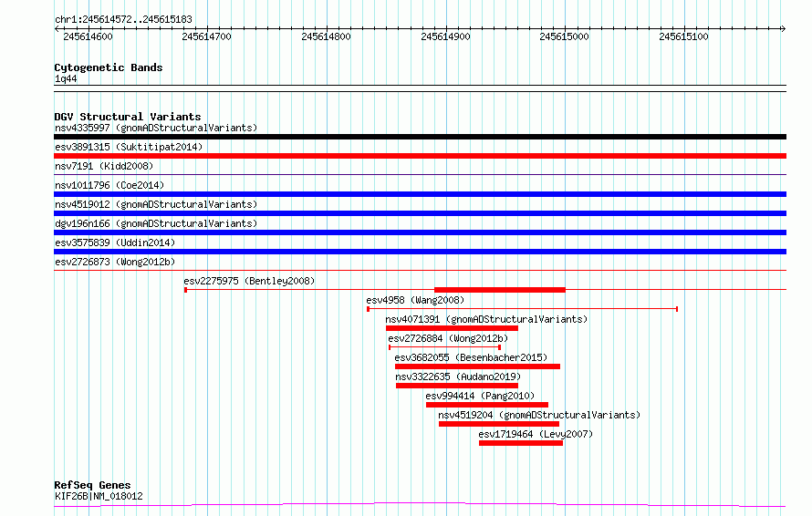This screenshot has height=516, width=812.
Task: Click the RefSeq Genes track heading
Action: (x=92, y=485)
